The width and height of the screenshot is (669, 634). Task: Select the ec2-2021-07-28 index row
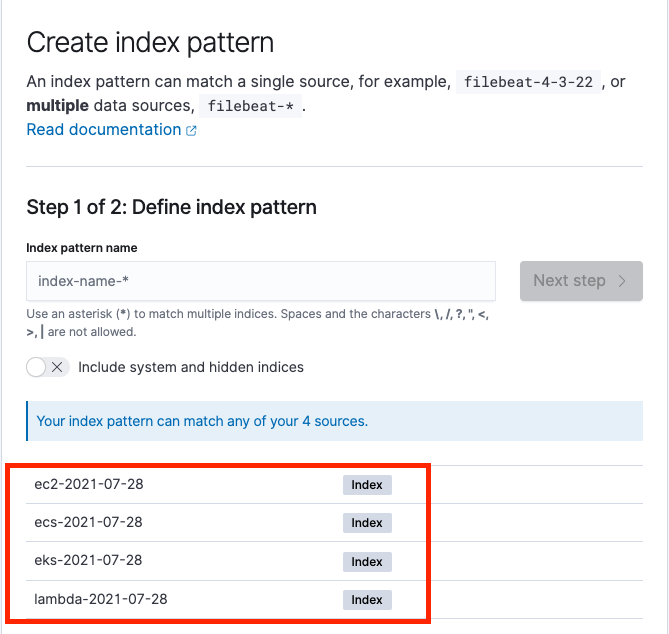(334, 485)
